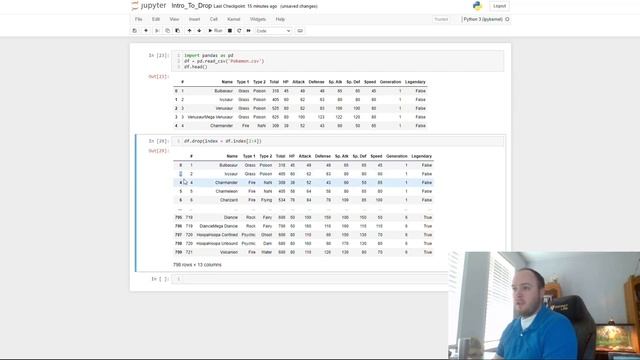Open the command palette keyboard icon
The width and height of the screenshot is (640, 360).
300,31
